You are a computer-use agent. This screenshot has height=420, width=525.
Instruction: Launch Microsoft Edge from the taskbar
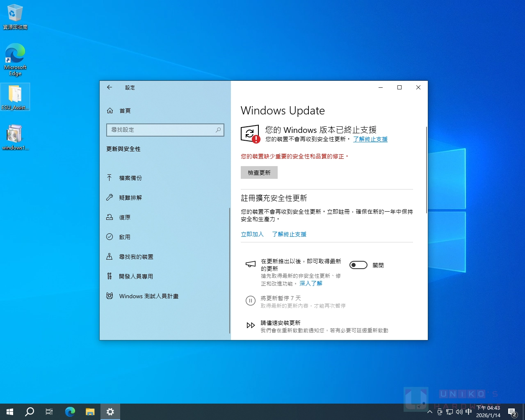point(70,412)
